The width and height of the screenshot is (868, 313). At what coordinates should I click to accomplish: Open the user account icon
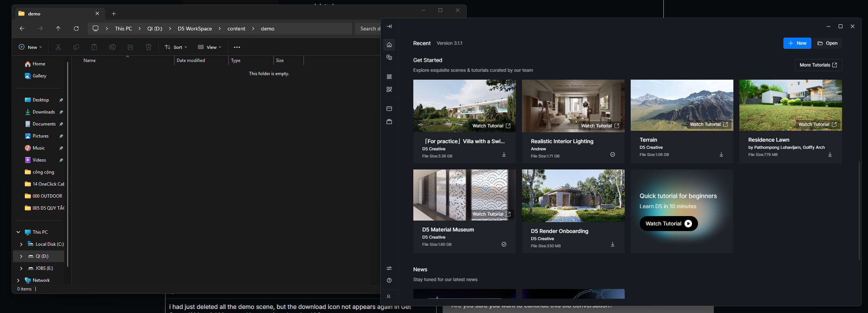point(389,296)
